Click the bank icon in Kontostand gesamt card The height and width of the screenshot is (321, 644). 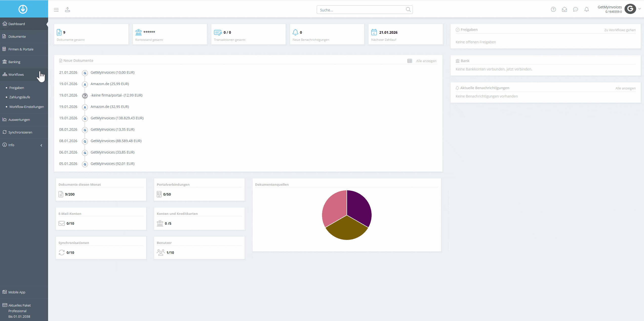click(x=138, y=32)
